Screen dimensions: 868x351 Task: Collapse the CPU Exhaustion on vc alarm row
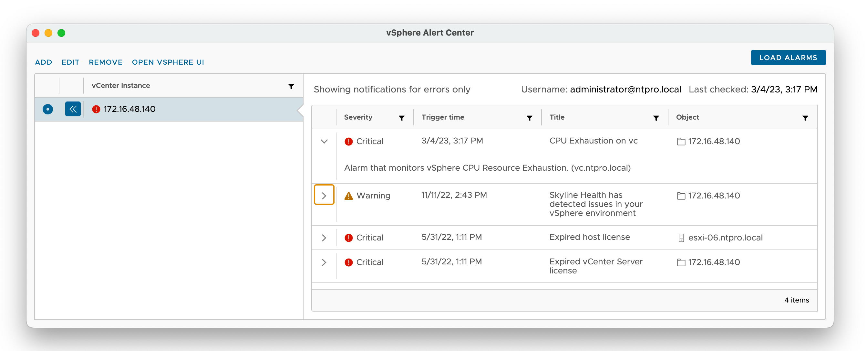[324, 141]
